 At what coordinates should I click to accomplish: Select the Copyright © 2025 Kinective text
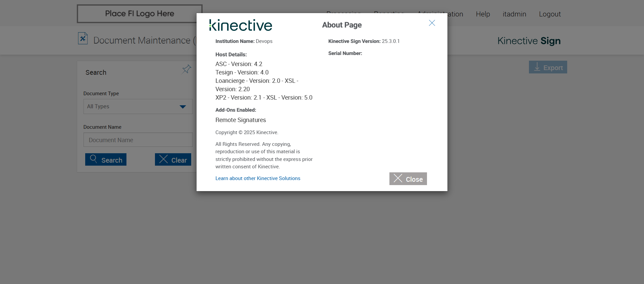[247, 132]
